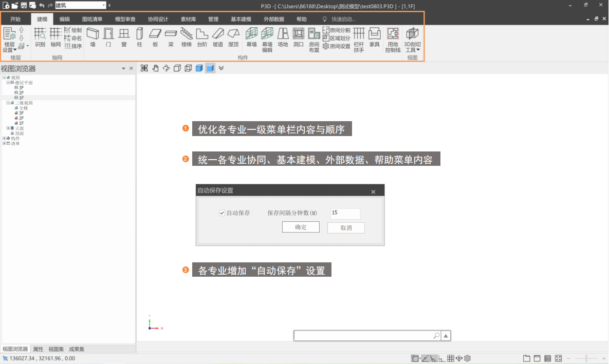Image resolution: width=609 pixels, height=364 pixels.
Task: Open the 3D剖切工具 dropdown
Action: click(412, 40)
